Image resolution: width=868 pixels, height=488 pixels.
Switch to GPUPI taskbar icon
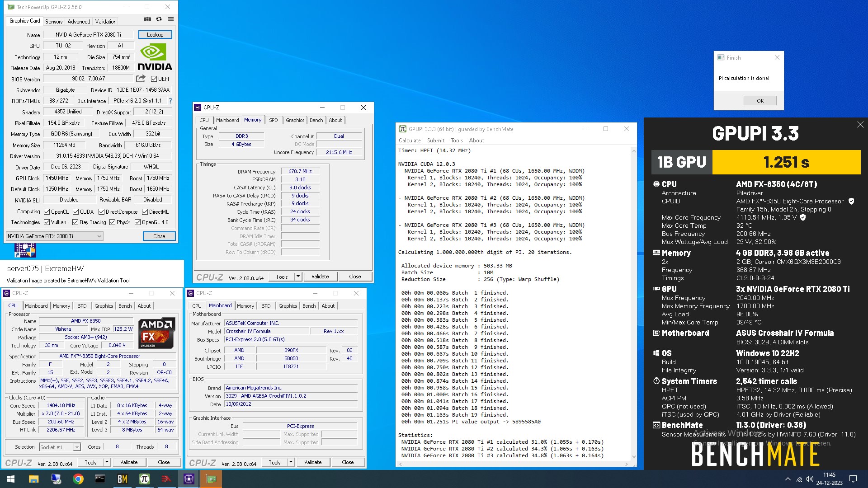click(x=144, y=479)
